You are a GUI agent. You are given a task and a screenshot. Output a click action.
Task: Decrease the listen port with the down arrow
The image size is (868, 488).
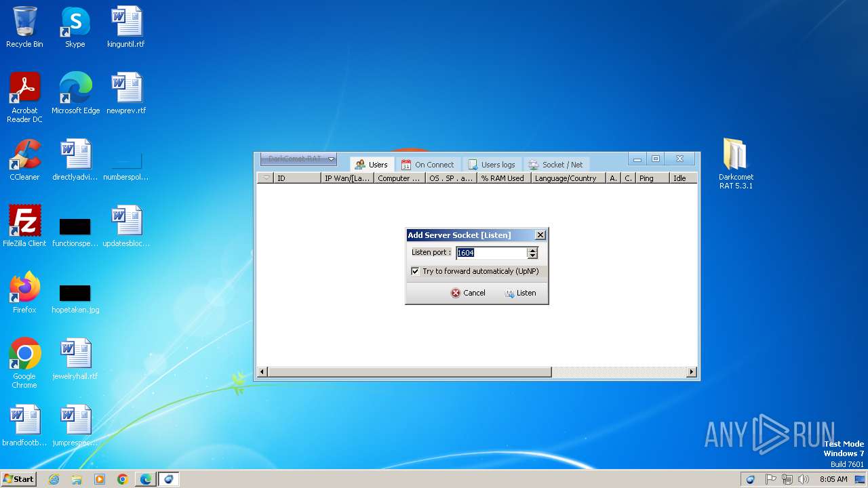532,256
